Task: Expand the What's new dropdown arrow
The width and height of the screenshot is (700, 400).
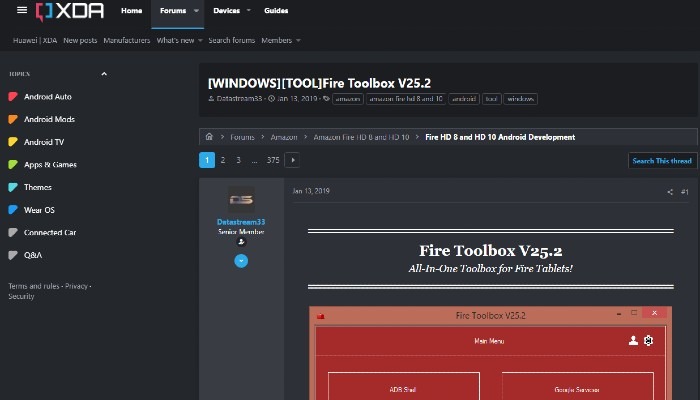Action: point(200,41)
